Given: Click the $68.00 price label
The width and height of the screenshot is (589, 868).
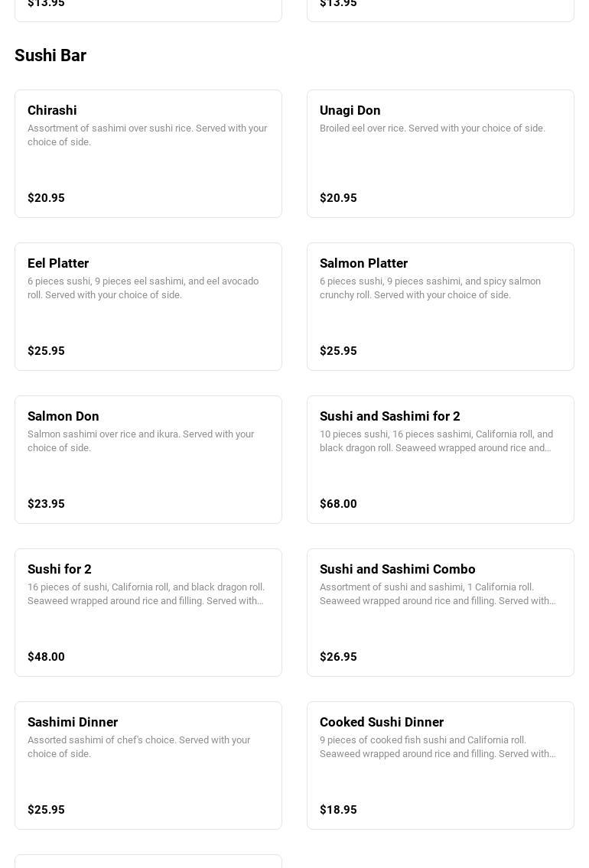Looking at the screenshot, I should click(x=338, y=503).
